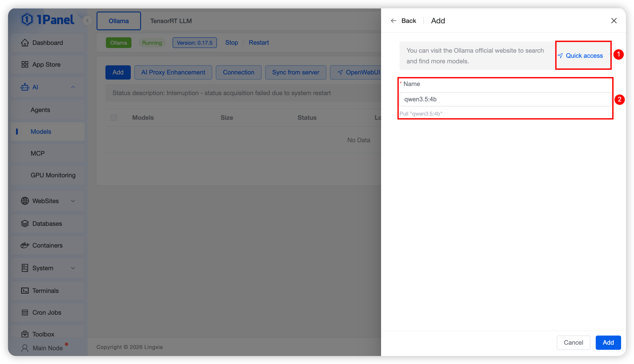Open GPU Monitoring page
This screenshot has width=634, height=364.
coord(53,175)
